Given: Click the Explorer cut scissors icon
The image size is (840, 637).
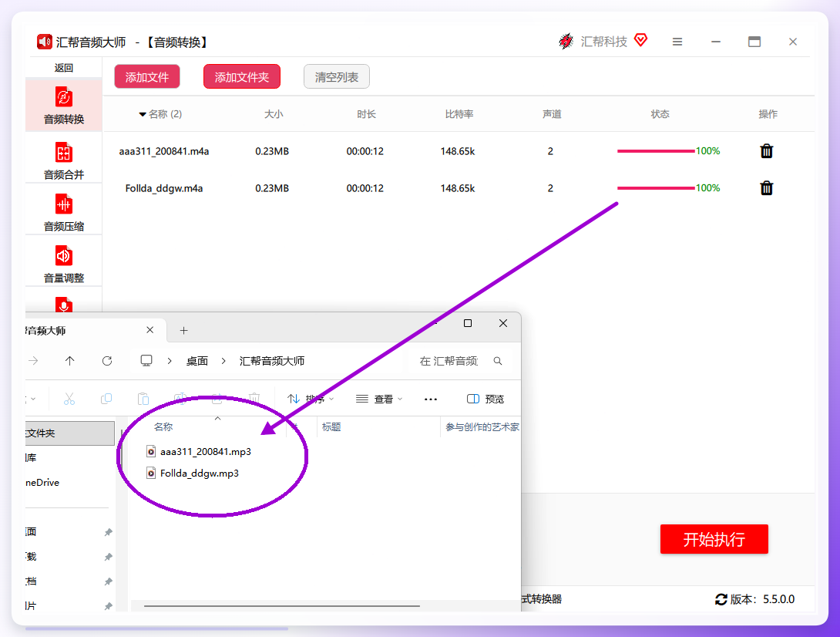Looking at the screenshot, I should pos(69,399).
